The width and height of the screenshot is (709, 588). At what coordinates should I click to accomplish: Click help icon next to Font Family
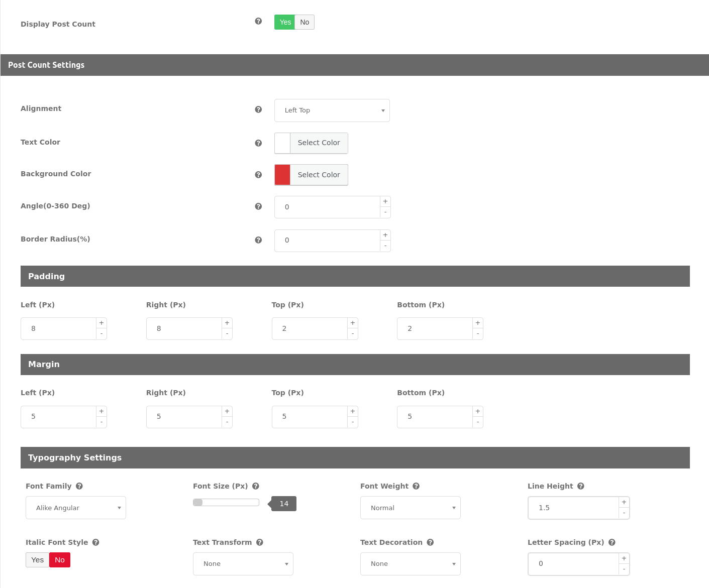tap(79, 486)
